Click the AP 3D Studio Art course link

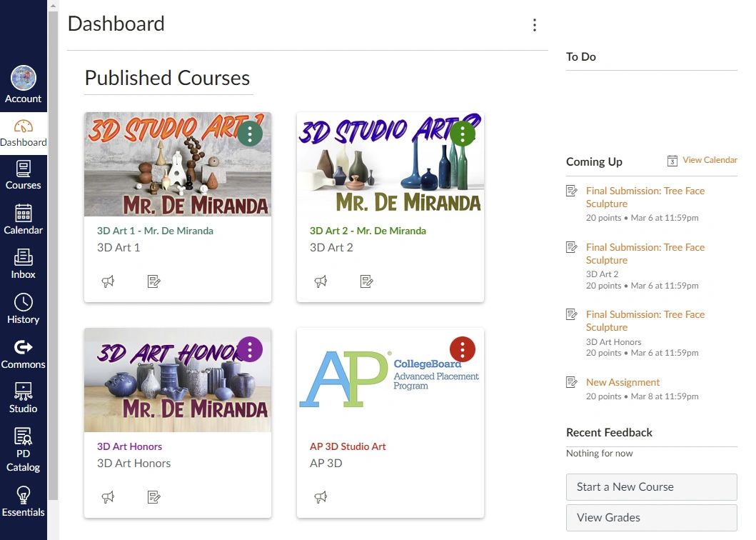[348, 446]
